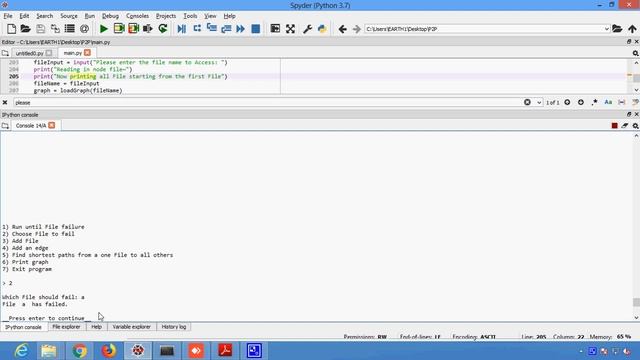Image resolution: width=640 pixels, height=360 pixels.
Task: Switch to the untitled0.py tab
Action: (29, 53)
